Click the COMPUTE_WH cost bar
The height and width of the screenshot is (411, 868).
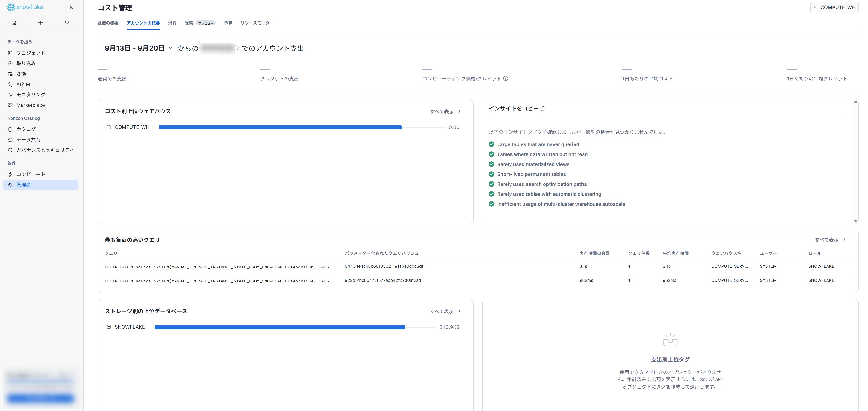[280, 127]
